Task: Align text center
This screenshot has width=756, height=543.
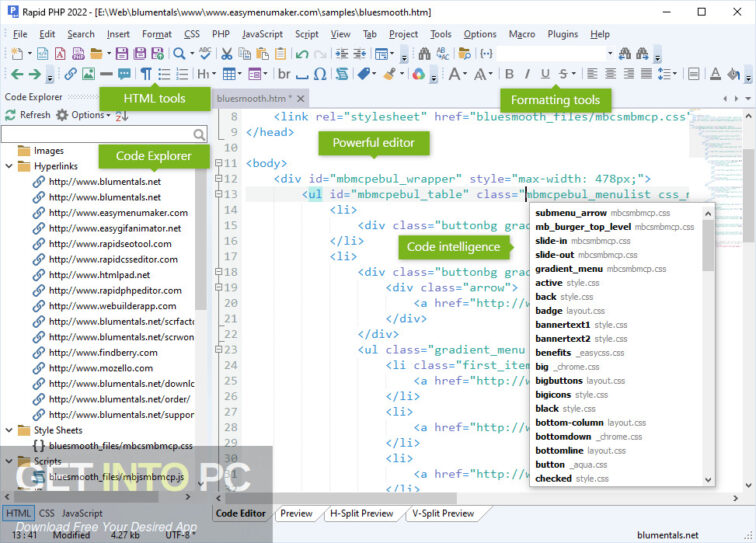Action: click(x=610, y=74)
